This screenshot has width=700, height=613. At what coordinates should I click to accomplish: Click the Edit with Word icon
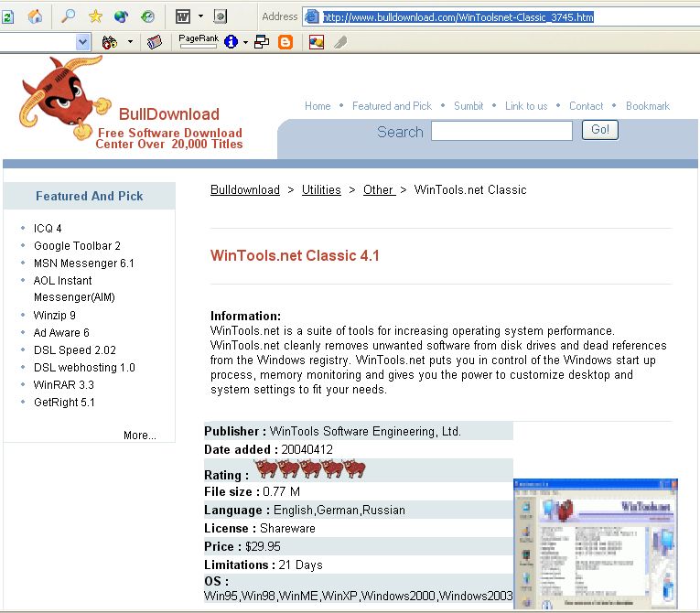tap(183, 16)
